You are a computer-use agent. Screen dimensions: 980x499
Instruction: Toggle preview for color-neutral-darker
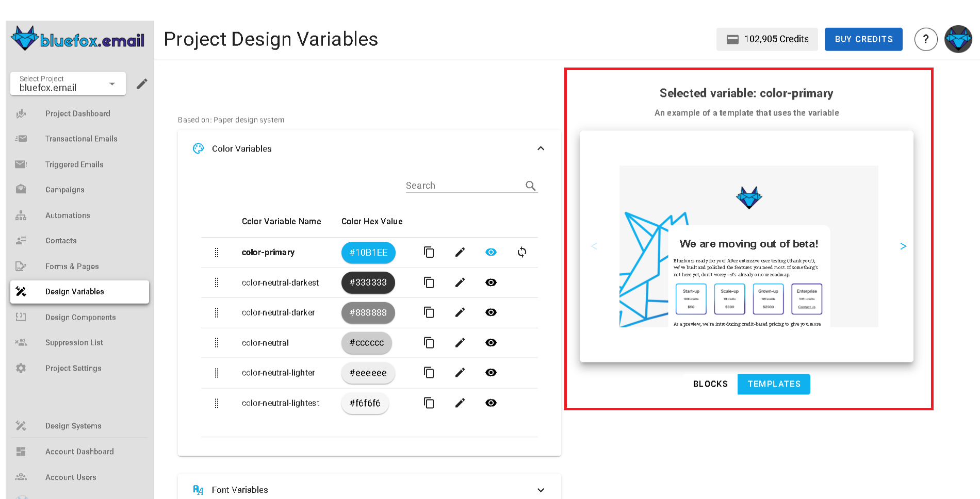coord(491,312)
